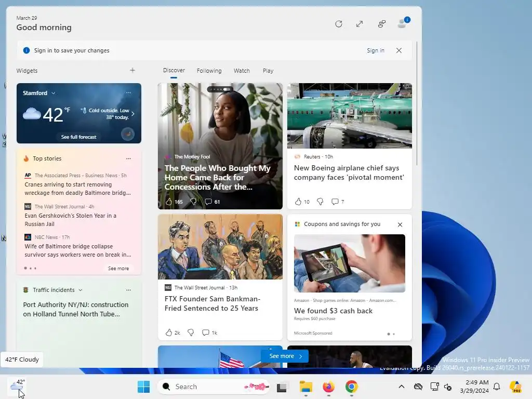Switch to the Following tab

pyautogui.click(x=209, y=71)
